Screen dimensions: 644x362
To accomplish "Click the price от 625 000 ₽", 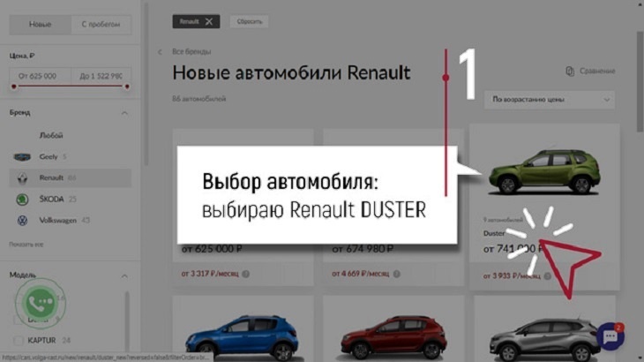I will click(212, 249).
